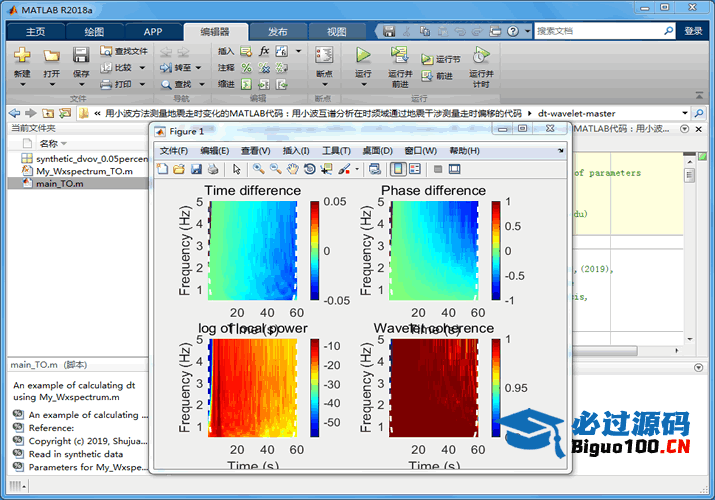Viewport: 715px width, 500px height.
Task: Click the uncomment icon with cross
Action: tap(264, 67)
